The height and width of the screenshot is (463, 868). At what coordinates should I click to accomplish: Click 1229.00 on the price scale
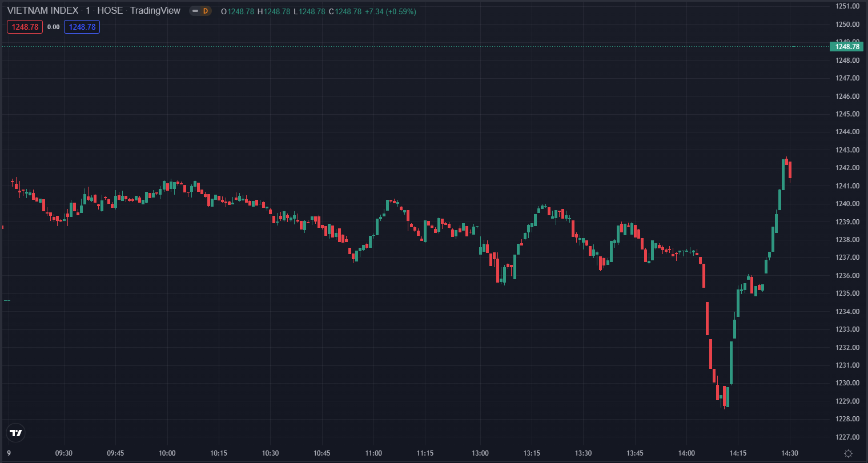click(x=847, y=401)
